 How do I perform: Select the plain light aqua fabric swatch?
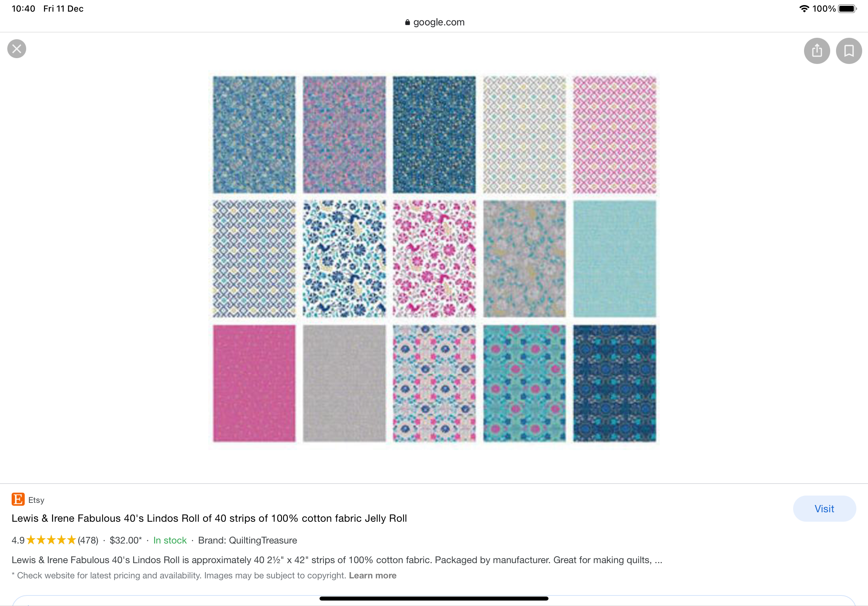pos(614,259)
